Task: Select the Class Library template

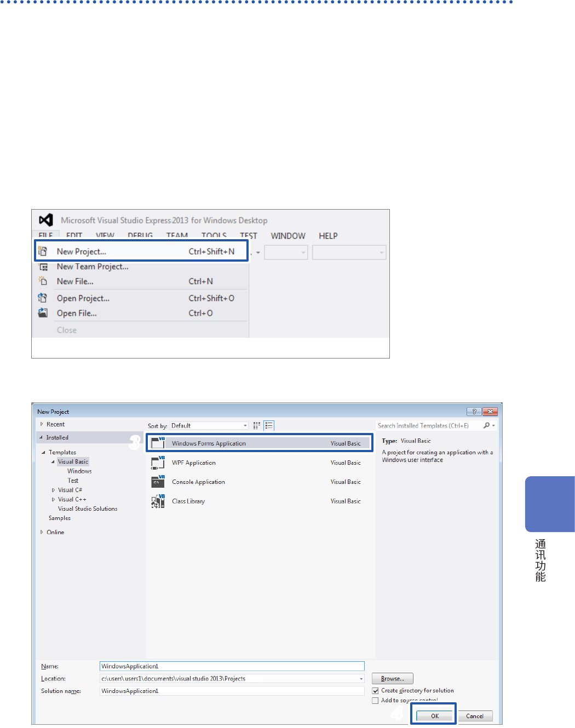Action: [x=260, y=501]
